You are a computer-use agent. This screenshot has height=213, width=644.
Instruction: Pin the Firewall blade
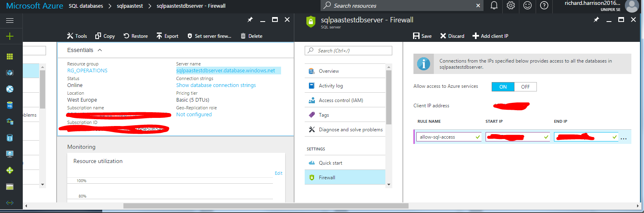click(596, 20)
